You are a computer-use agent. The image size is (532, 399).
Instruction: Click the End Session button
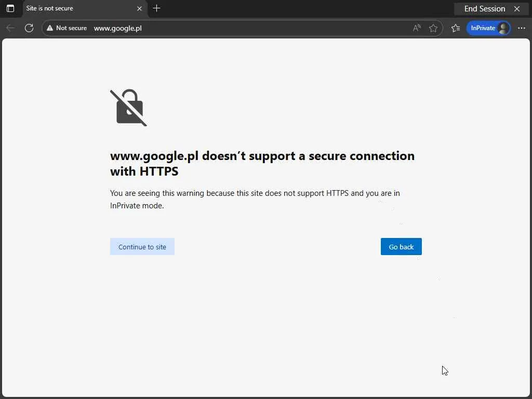point(484,8)
